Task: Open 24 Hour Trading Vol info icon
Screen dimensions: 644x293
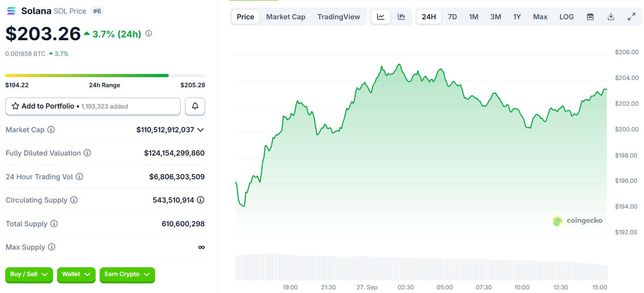Action: click(80, 176)
